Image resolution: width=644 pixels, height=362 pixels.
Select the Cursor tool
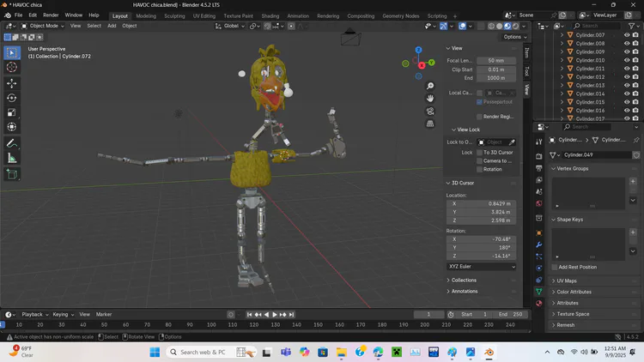[12, 67]
